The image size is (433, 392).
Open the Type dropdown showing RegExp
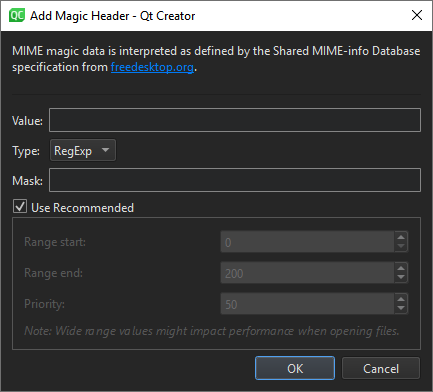click(x=83, y=150)
